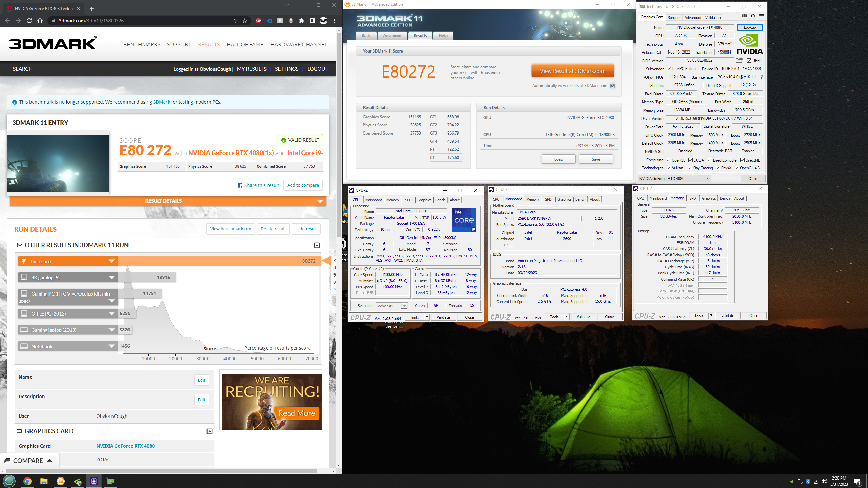868x488 pixels.
Task: Open the Chrome three-dot menu
Action: click(334, 21)
